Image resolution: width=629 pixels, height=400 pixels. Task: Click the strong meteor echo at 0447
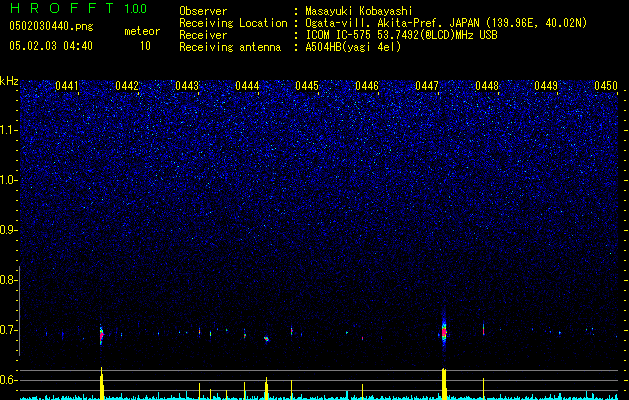[x=444, y=331]
